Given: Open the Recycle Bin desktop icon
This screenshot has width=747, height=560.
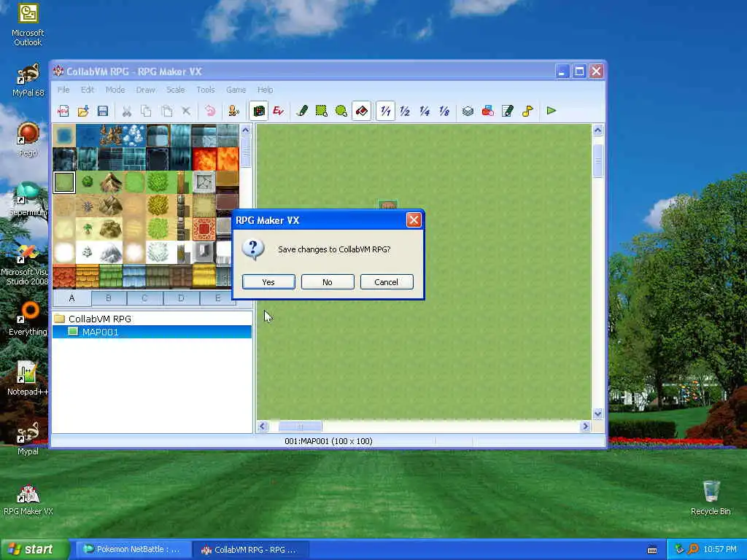Looking at the screenshot, I should point(711,497).
